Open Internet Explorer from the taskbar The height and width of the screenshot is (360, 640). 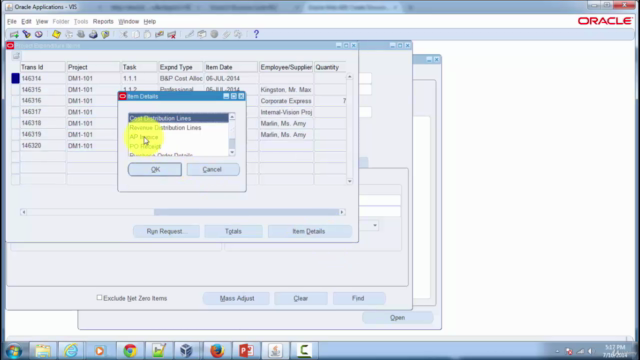click(x=71, y=351)
